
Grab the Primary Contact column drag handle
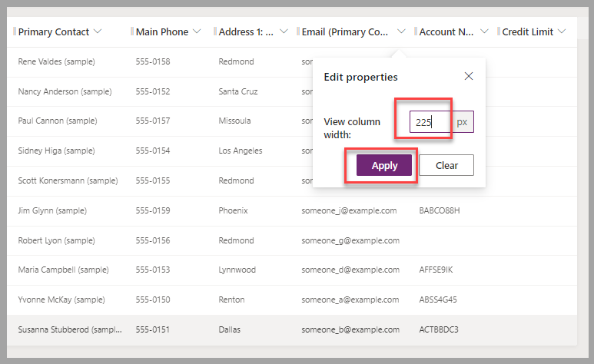point(15,31)
